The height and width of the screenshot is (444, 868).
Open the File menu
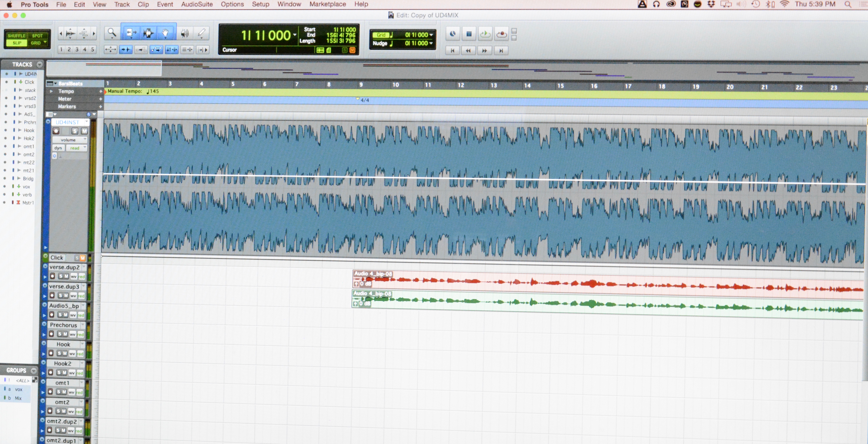(x=61, y=4)
